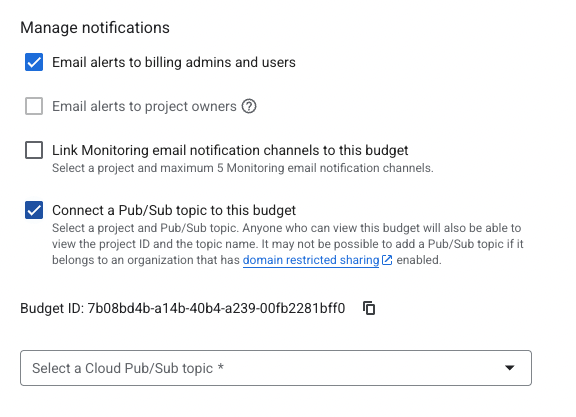Image resolution: width=576 pixels, height=417 pixels.
Task: Select the Budget ID value 7b08bd4b-a14b text
Action: (216, 308)
